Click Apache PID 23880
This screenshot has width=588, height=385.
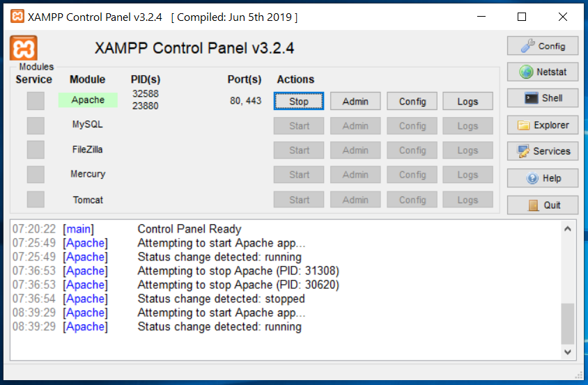146,106
